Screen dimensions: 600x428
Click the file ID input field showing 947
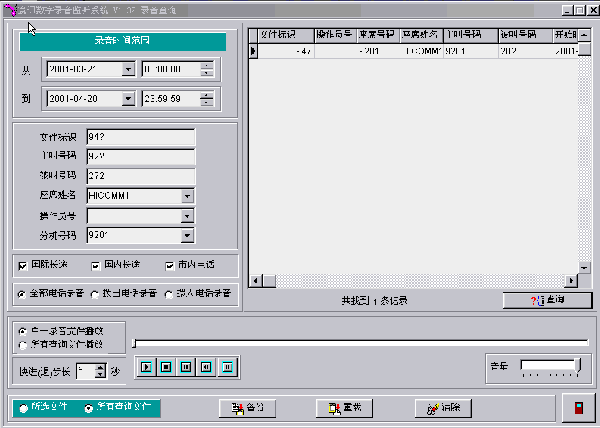tap(140, 136)
